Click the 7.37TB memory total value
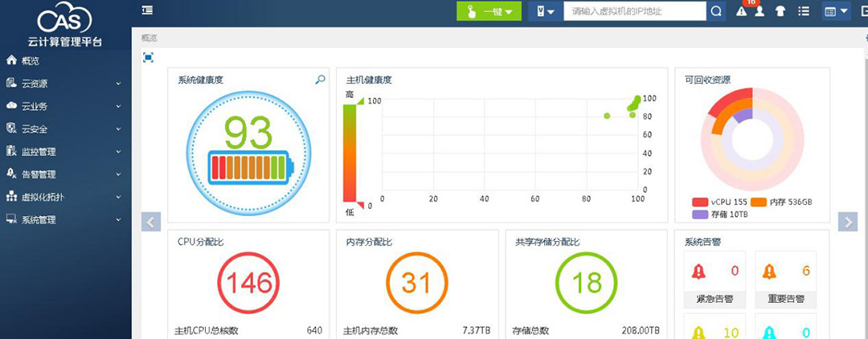Screen dimensions: 868x339 point(476,331)
